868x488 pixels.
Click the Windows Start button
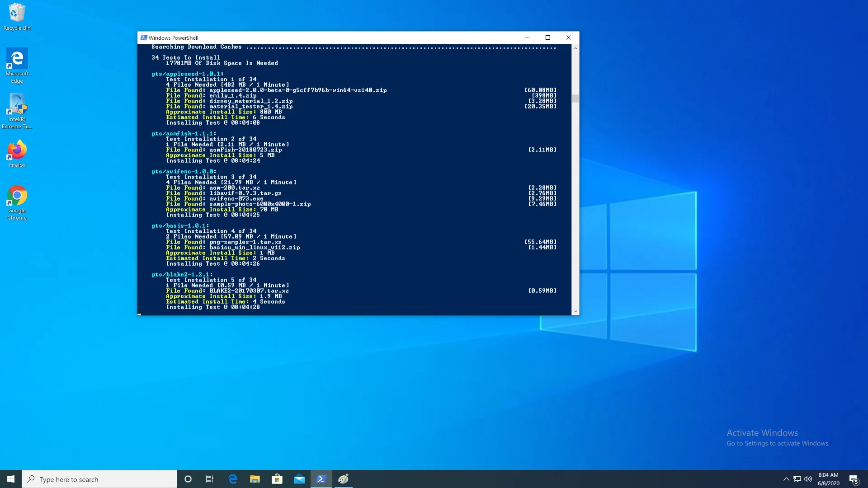tap(11, 479)
